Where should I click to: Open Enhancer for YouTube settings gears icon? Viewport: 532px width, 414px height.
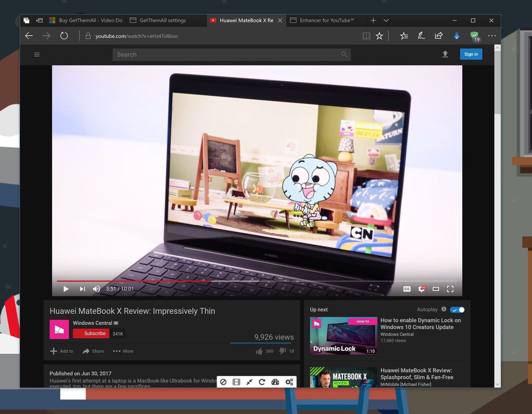tap(289, 382)
